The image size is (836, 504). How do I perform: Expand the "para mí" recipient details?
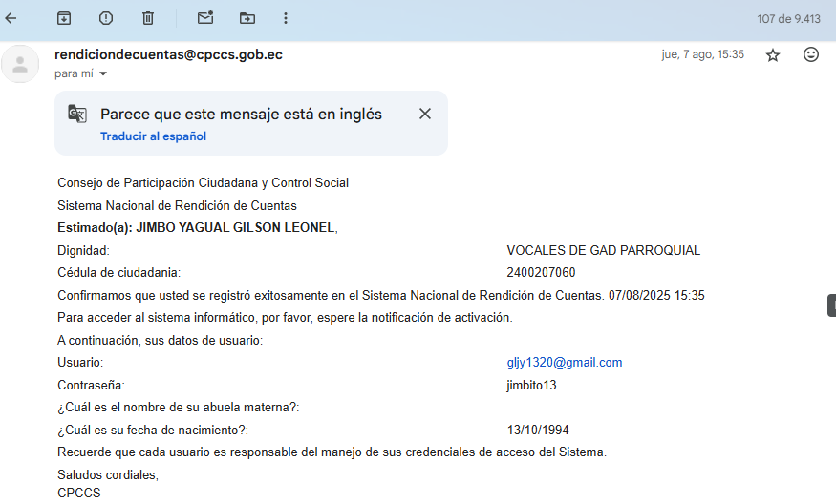point(103,73)
